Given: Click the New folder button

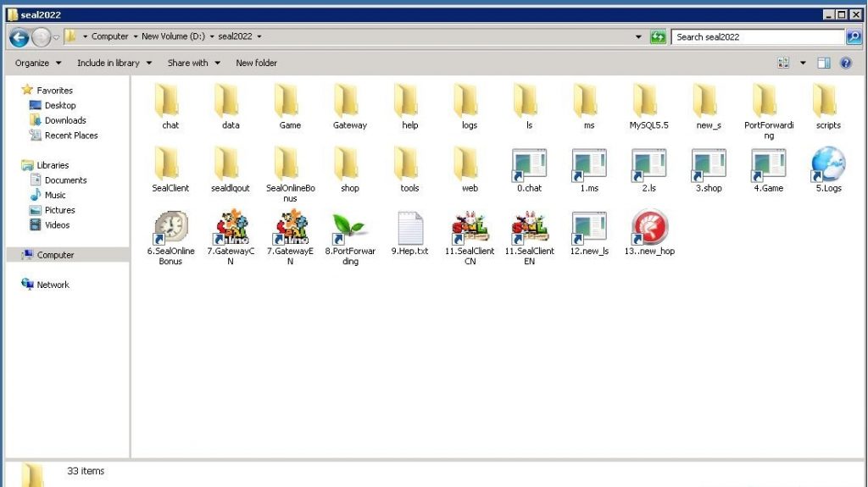Looking at the screenshot, I should 256,63.
